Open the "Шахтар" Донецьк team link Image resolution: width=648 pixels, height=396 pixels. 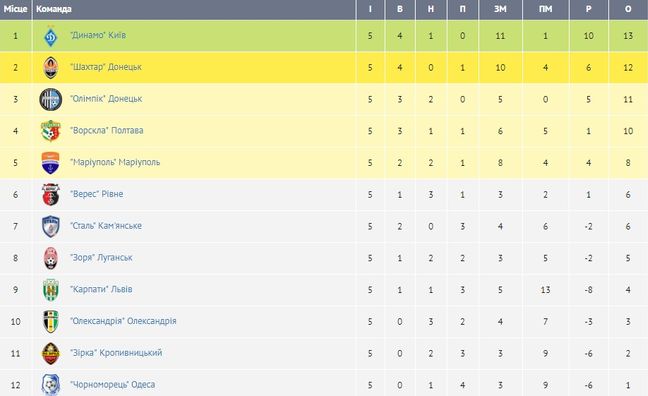click(106, 67)
